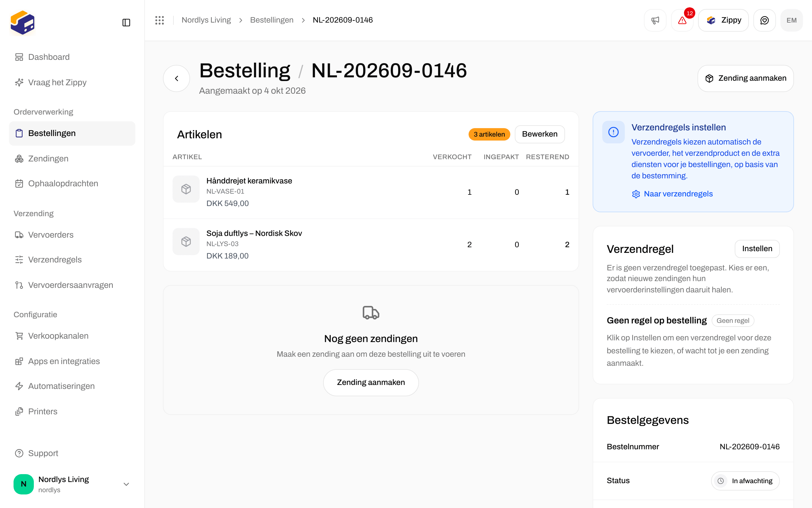Open Automatiseringen in the sidebar

(x=72, y=386)
